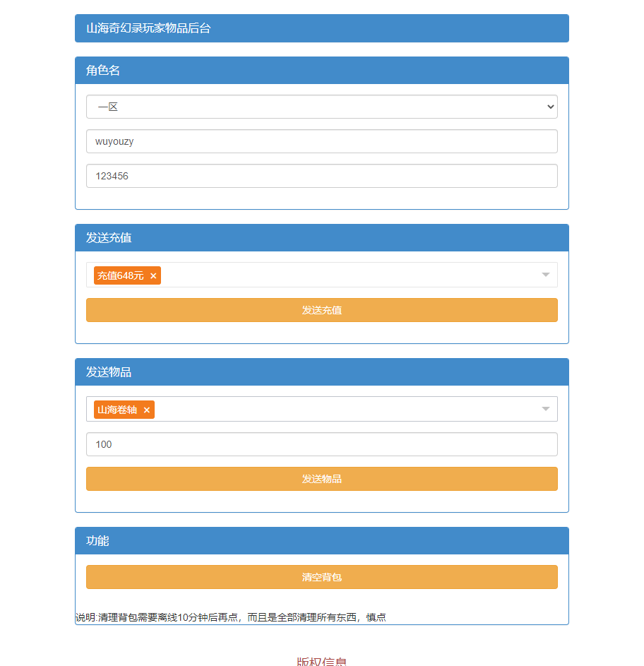Remove the 充值648元 tag
The width and height of the screenshot is (644, 666).
[153, 275]
